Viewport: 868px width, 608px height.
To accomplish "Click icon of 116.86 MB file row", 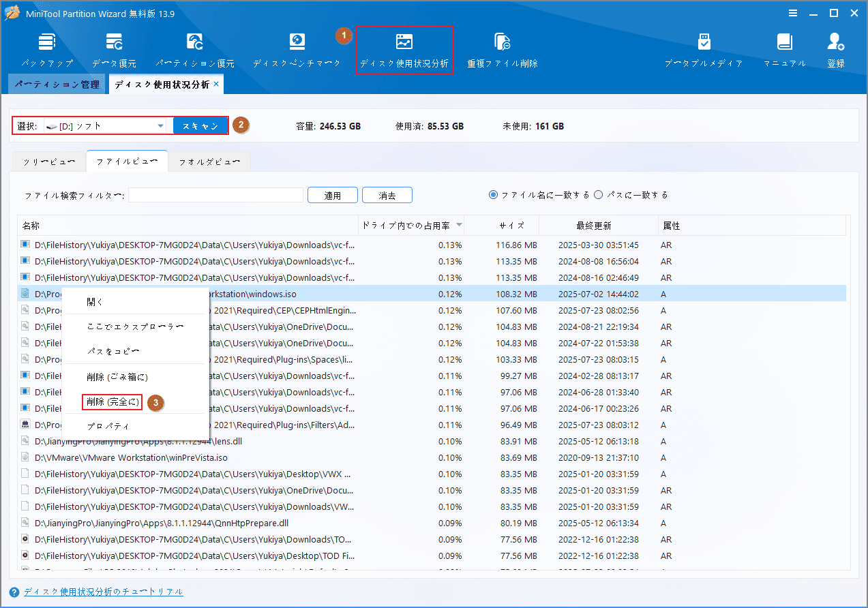I will pyautogui.click(x=26, y=245).
